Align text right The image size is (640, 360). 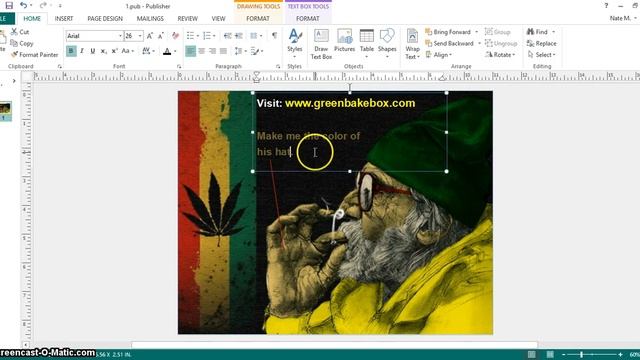[x=212, y=51]
